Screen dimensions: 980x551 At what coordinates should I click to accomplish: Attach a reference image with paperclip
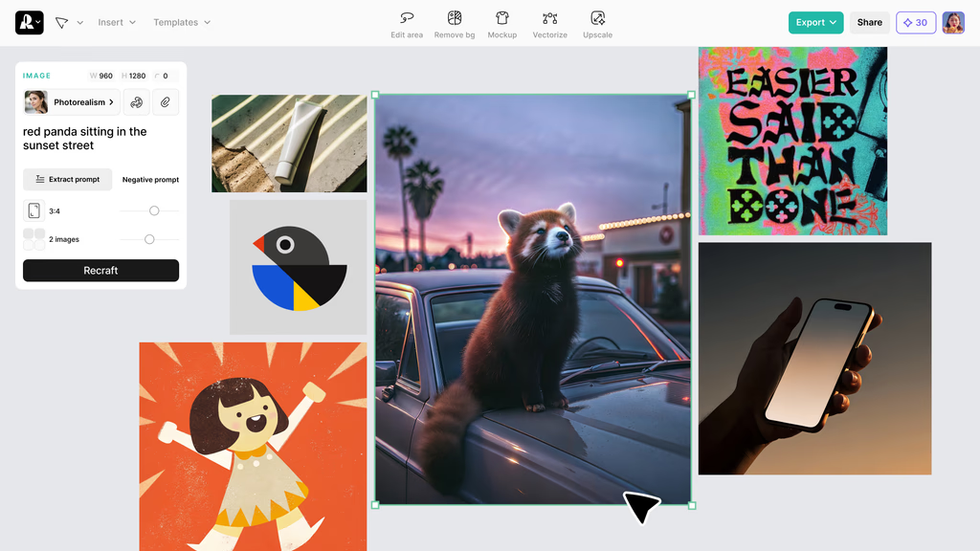tap(165, 101)
